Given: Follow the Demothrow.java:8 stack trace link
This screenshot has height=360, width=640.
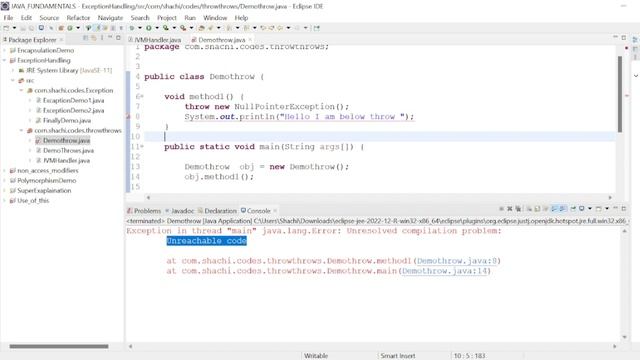Looking at the screenshot, I should tap(457, 261).
